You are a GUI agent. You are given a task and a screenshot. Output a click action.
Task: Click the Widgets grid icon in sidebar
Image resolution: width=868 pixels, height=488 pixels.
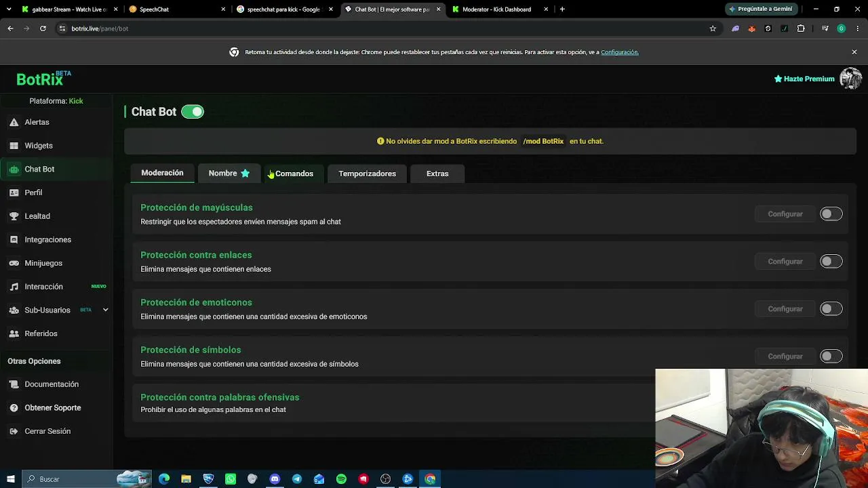pyautogui.click(x=14, y=146)
